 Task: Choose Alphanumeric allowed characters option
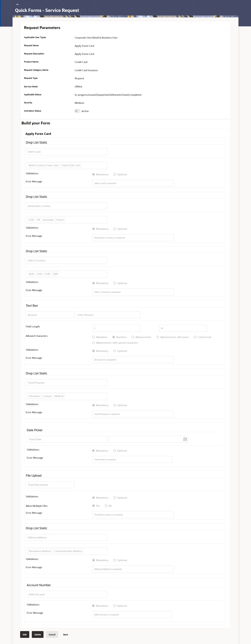[x=133, y=337]
